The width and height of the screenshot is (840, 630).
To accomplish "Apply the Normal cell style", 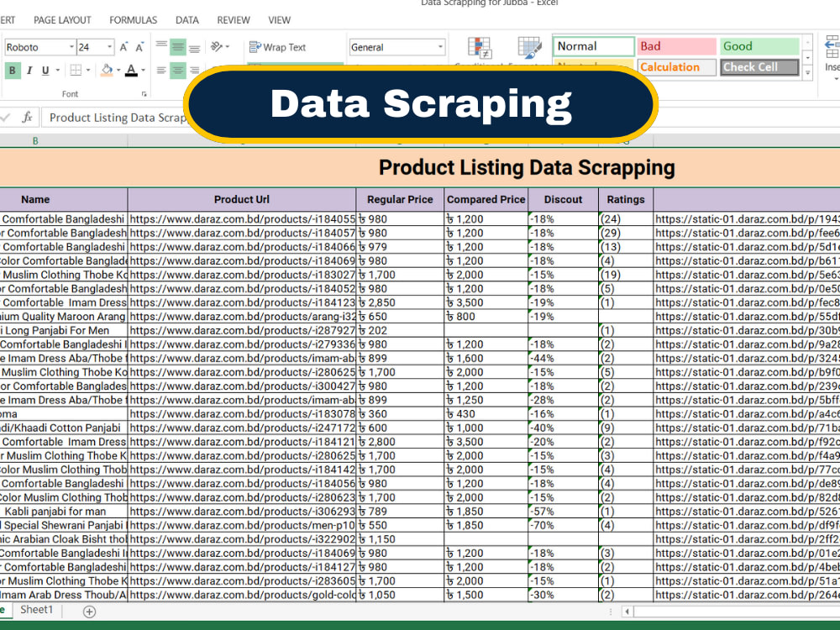I will pos(594,46).
